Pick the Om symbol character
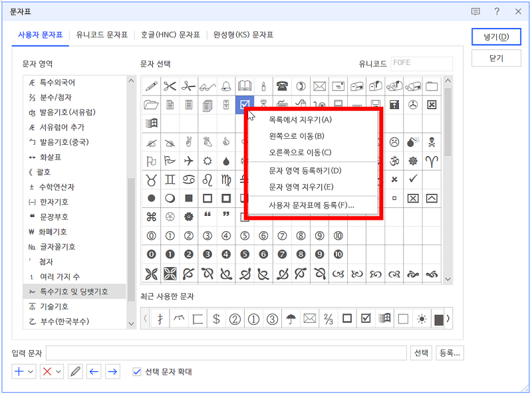This screenshot has height=394, width=532. [x=394, y=161]
